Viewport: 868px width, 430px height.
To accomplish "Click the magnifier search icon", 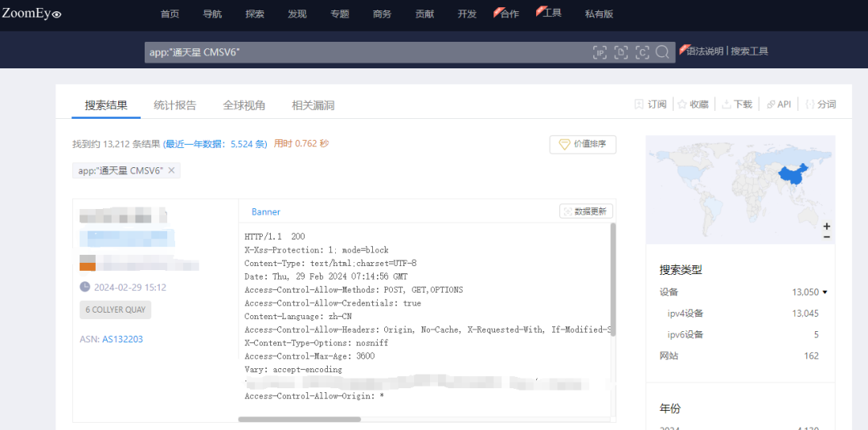I will [x=662, y=52].
